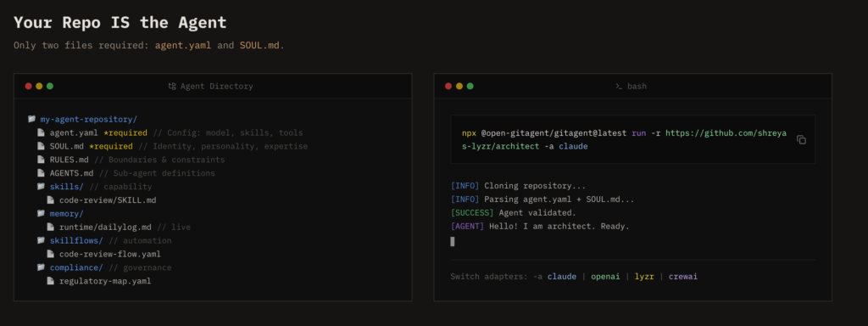Click the red dot in Agent Directory window

point(28,86)
